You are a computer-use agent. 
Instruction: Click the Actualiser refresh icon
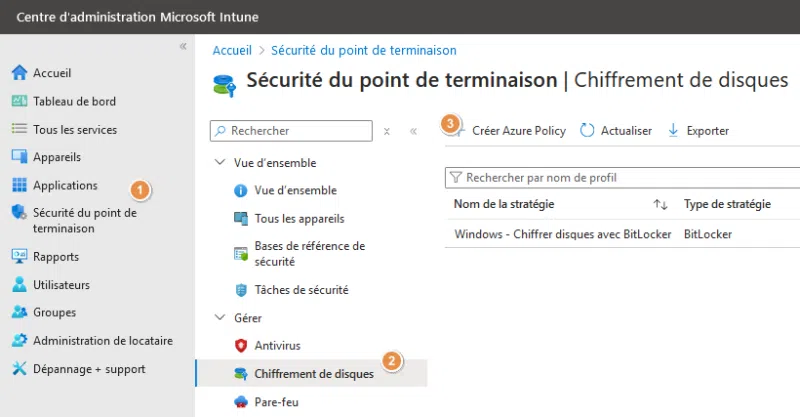pos(587,130)
